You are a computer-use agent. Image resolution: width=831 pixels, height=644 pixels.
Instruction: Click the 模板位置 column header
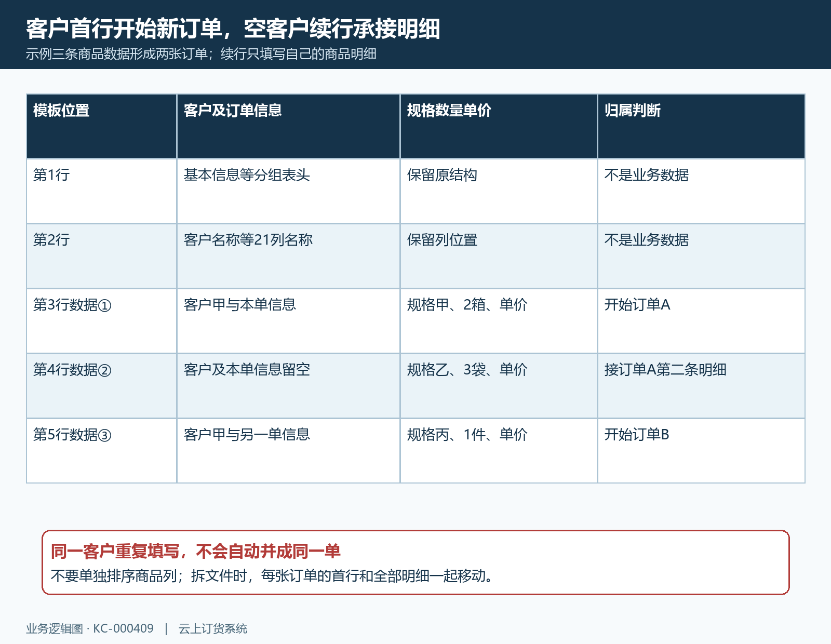click(102, 126)
